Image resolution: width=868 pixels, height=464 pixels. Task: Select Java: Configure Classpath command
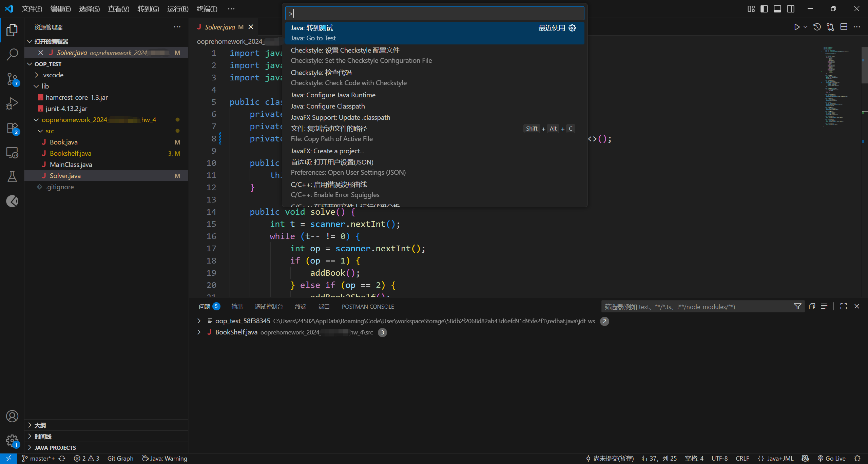pos(328,106)
